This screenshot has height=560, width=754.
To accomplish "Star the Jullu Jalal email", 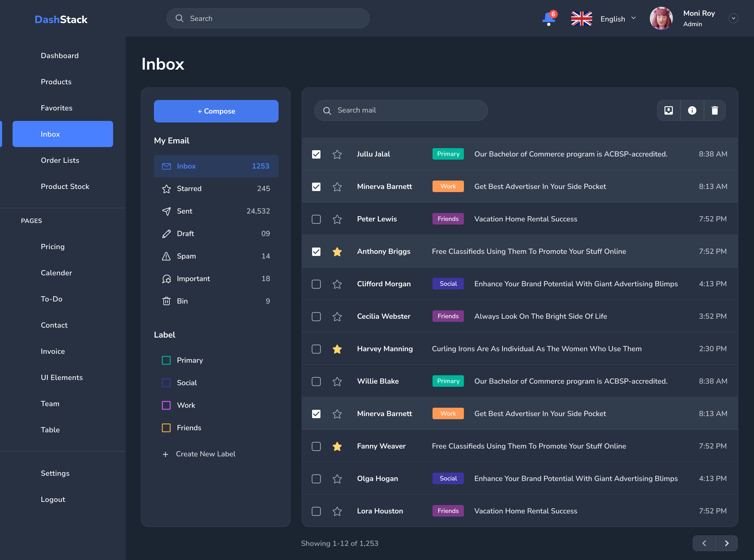I will pyautogui.click(x=337, y=154).
